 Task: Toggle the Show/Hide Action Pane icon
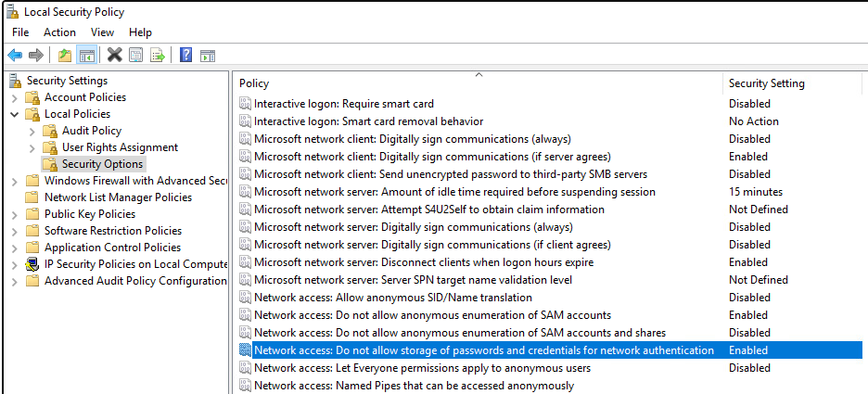tap(208, 55)
